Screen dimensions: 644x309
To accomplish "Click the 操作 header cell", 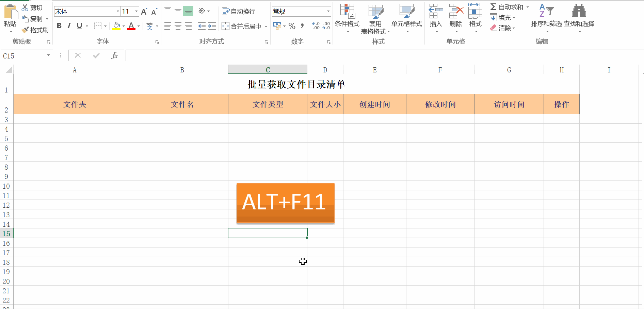I will click(x=562, y=104).
